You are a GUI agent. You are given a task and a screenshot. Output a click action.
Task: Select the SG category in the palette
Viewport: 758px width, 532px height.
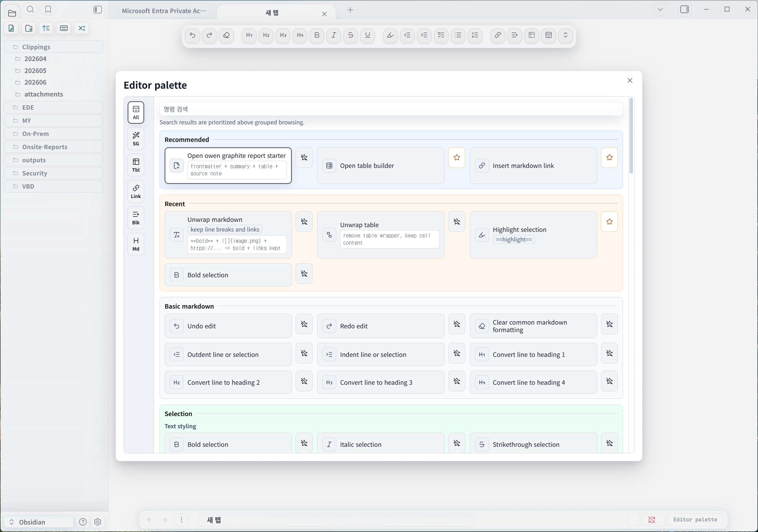[x=136, y=139]
